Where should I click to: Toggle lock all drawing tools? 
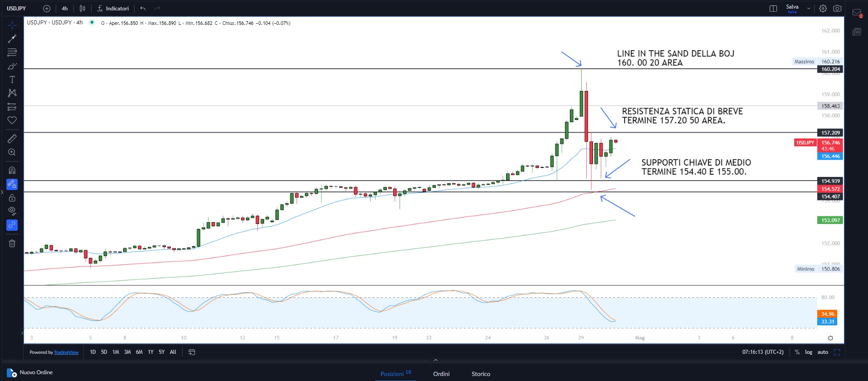[x=12, y=198]
